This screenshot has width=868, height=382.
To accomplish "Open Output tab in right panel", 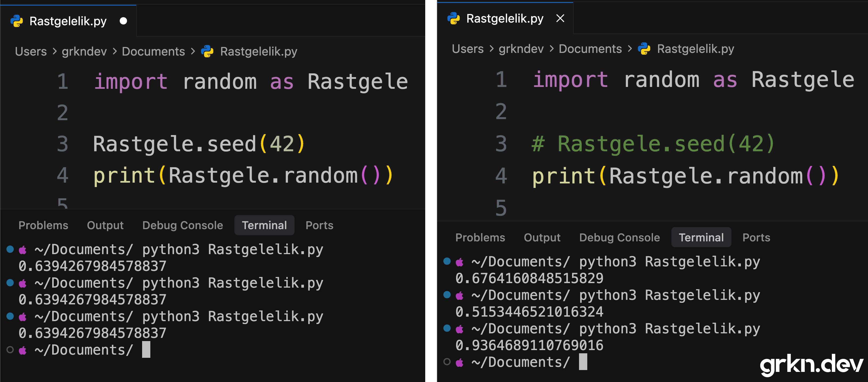I will point(542,237).
